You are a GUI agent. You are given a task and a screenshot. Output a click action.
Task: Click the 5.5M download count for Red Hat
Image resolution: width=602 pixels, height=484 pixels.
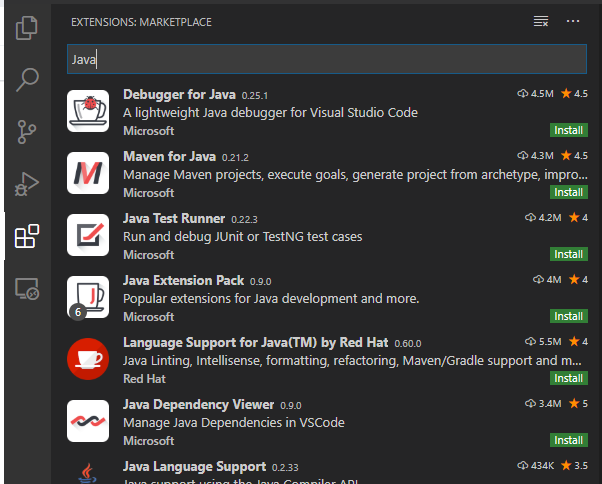(543, 342)
